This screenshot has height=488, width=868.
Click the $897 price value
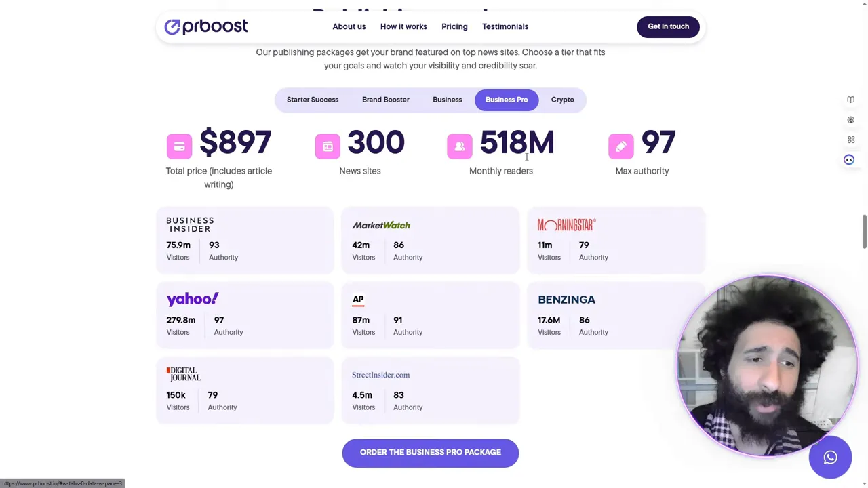coord(235,143)
